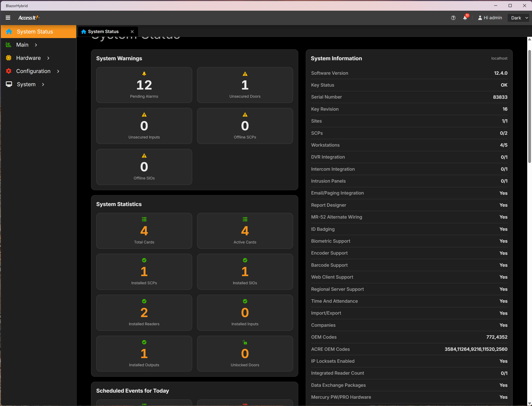
Task: Open the help question mark icon
Action: [x=453, y=18]
